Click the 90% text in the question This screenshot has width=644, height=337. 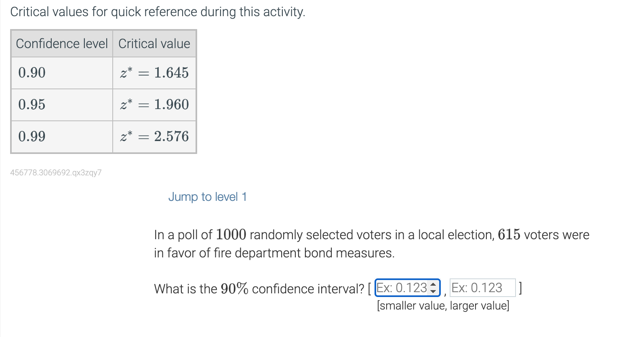(x=234, y=289)
